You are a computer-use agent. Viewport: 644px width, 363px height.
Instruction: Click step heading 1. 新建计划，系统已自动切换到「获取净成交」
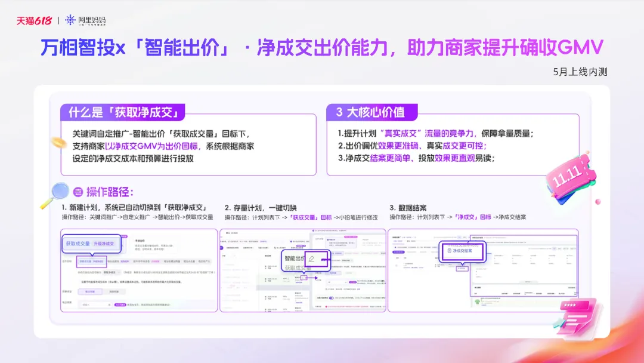(x=134, y=208)
